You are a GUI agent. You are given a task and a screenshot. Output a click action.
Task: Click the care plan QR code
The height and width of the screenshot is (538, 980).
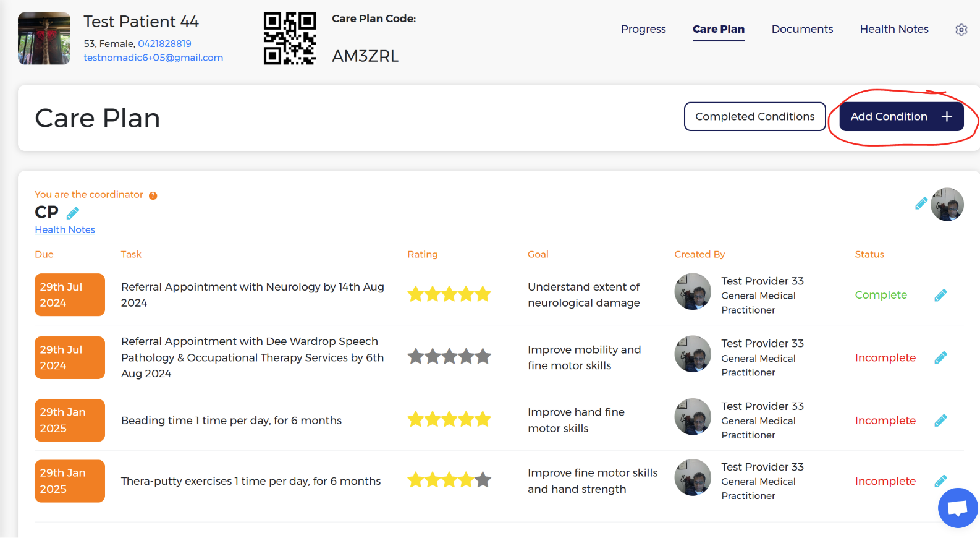[290, 38]
